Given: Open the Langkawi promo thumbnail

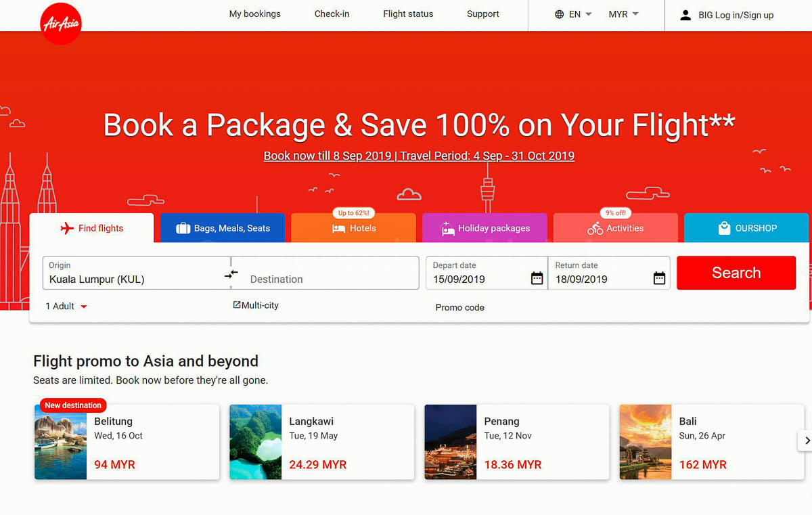Looking at the screenshot, I should point(256,442).
